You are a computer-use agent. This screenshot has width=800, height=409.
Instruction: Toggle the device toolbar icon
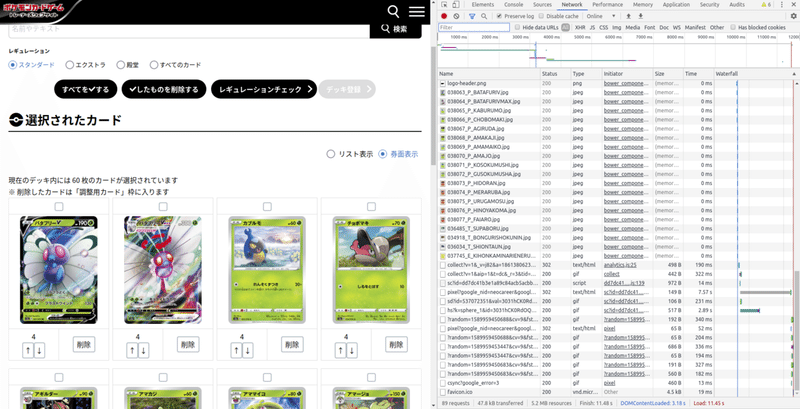(455, 5)
